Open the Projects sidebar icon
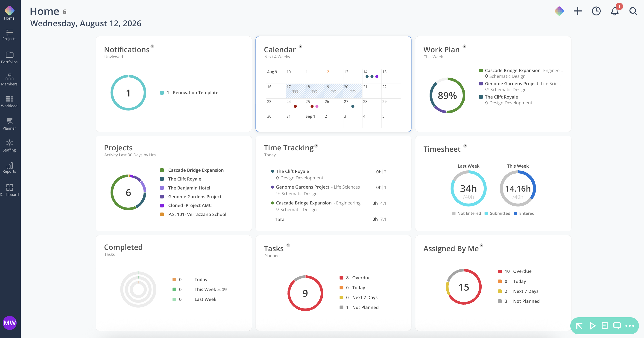This screenshot has width=644, height=338. point(9,35)
